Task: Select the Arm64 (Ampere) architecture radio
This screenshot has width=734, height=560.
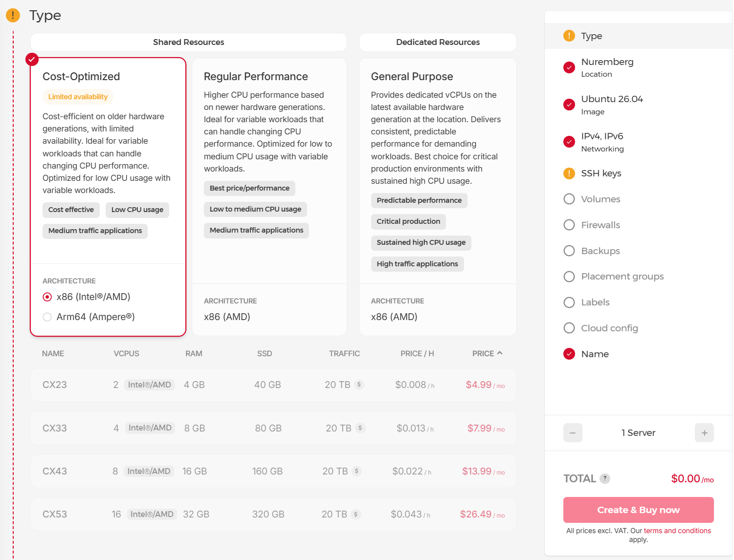Action: (x=47, y=317)
